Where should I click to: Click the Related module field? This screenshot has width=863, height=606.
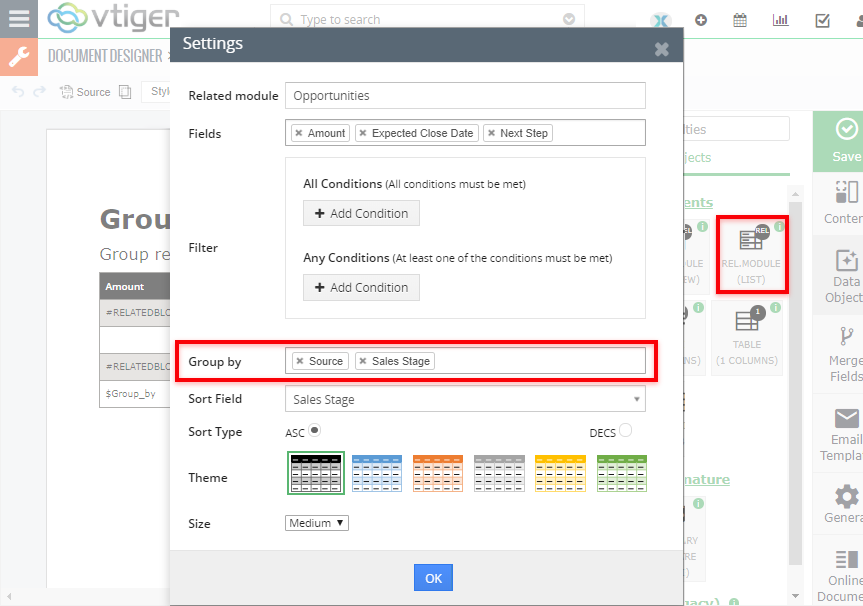[x=465, y=96]
